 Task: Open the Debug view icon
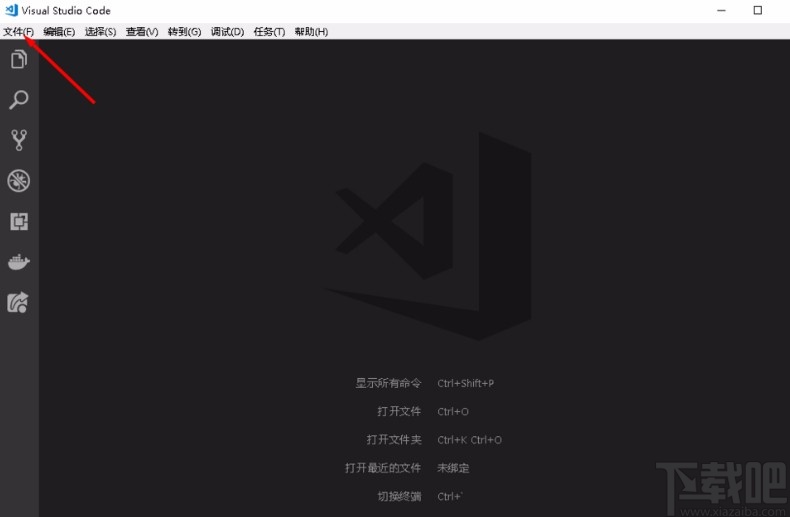[x=19, y=180]
